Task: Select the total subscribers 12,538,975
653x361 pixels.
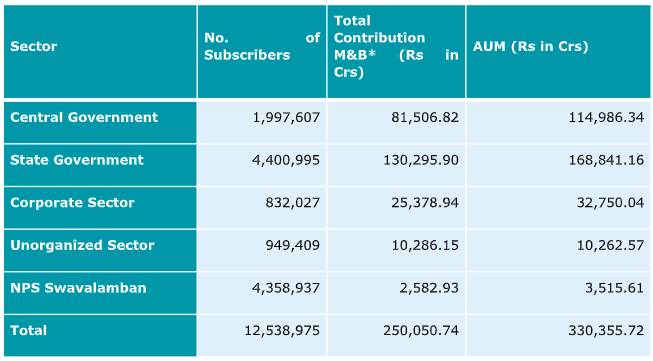Action: pos(282,331)
